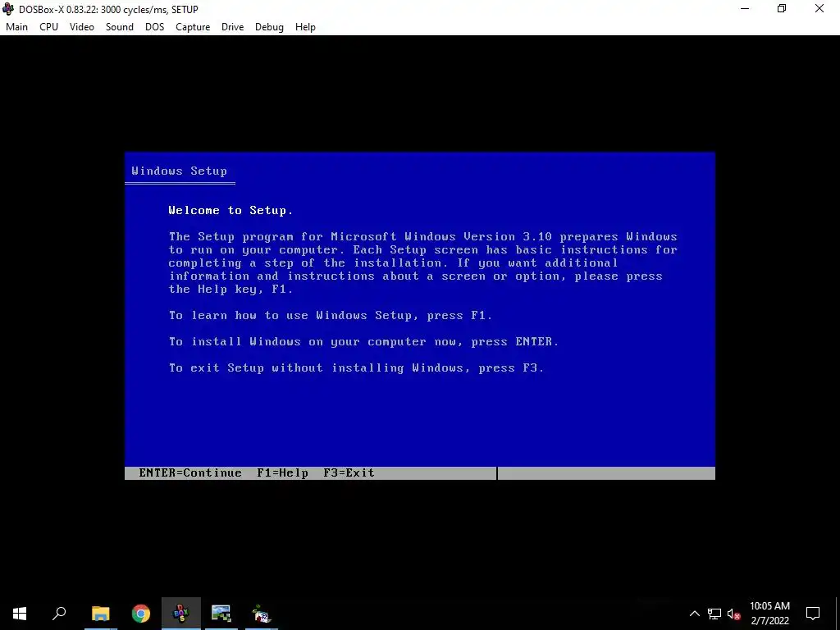840x630 pixels.
Task: Click the F3=Exit status bar text
Action: click(x=349, y=473)
